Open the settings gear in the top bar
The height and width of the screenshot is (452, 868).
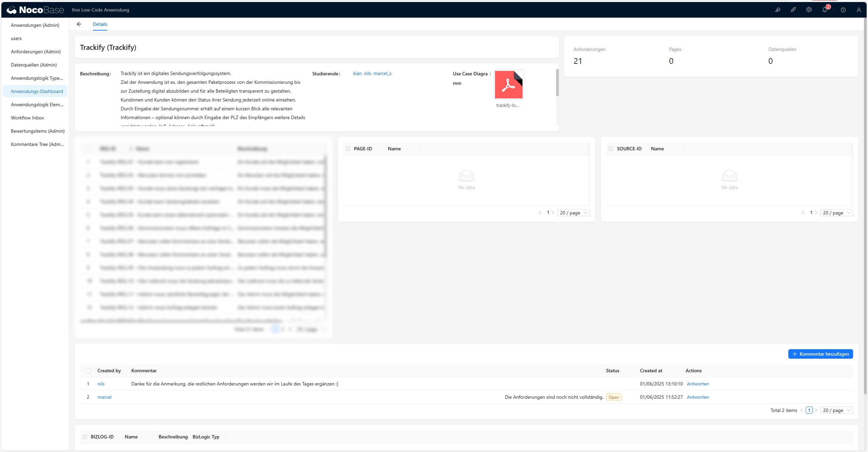click(x=809, y=10)
